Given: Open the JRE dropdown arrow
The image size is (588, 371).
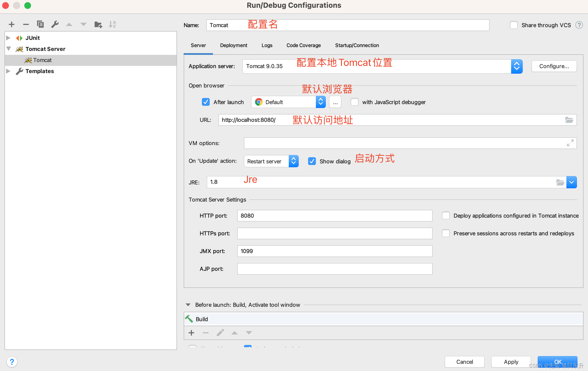Looking at the screenshot, I should 571,182.
